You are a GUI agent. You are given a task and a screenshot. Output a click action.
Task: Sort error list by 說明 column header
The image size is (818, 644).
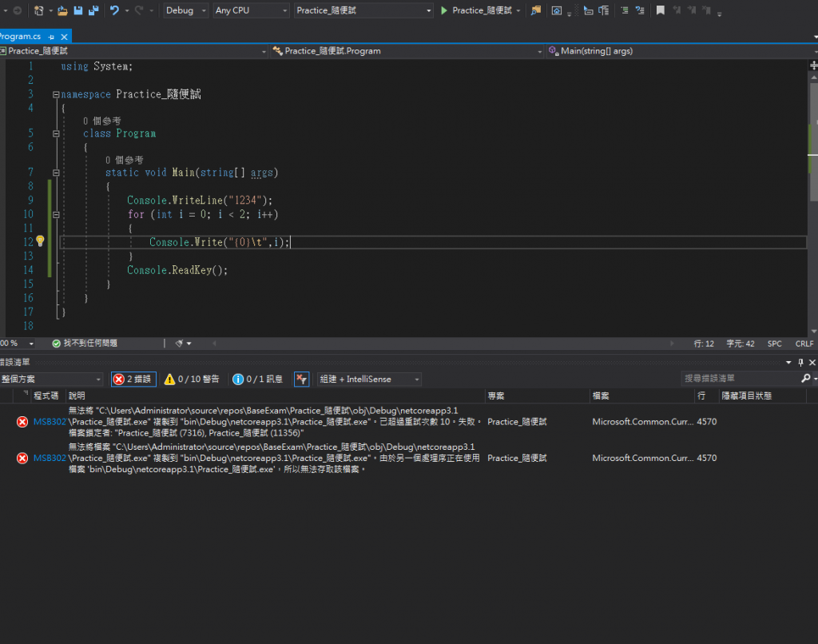pos(77,396)
